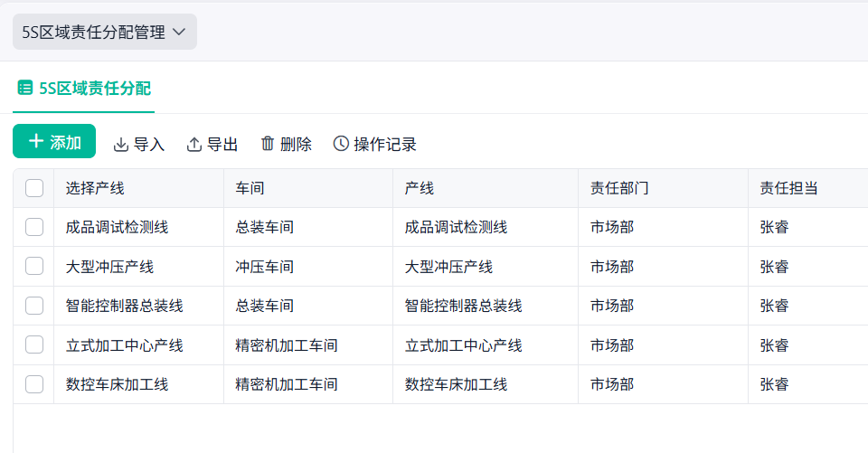Click the list icon beside 5S区域责任分配 tab
Image resolution: width=868 pixels, height=453 pixels.
tap(25, 88)
